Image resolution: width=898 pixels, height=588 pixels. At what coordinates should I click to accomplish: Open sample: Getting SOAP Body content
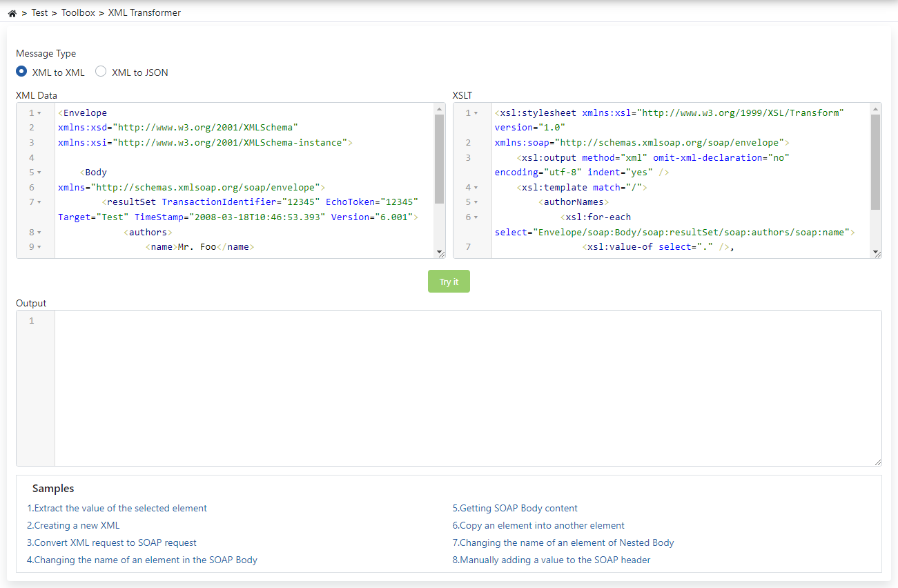click(x=516, y=508)
